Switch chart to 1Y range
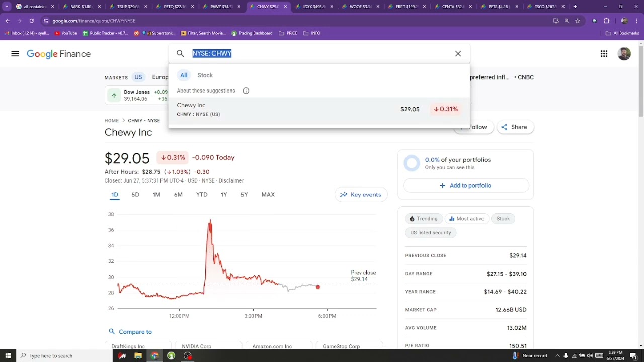644x362 pixels. (x=224, y=195)
